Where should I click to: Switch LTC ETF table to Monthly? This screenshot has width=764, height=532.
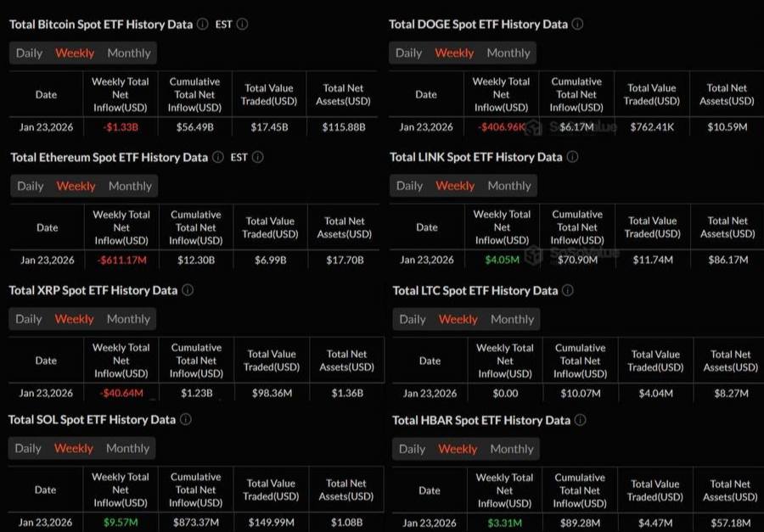click(x=512, y=319)
